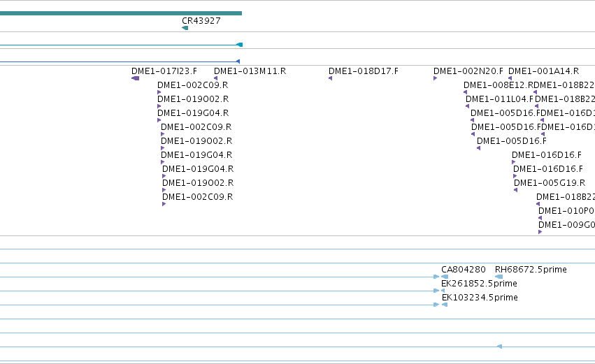Select the RH68672.5prime label
Image resolution: width=595 pixels, height=364 pixels.
[531, 270]
